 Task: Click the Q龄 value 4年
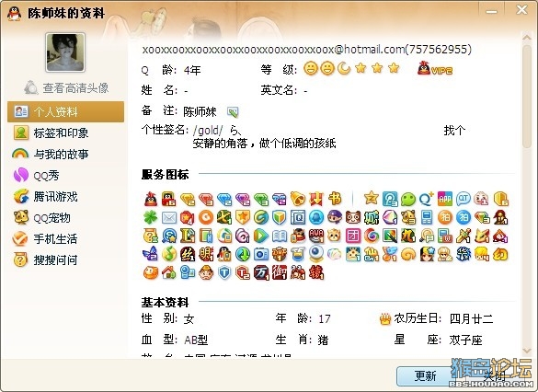[x=192, y=70]
